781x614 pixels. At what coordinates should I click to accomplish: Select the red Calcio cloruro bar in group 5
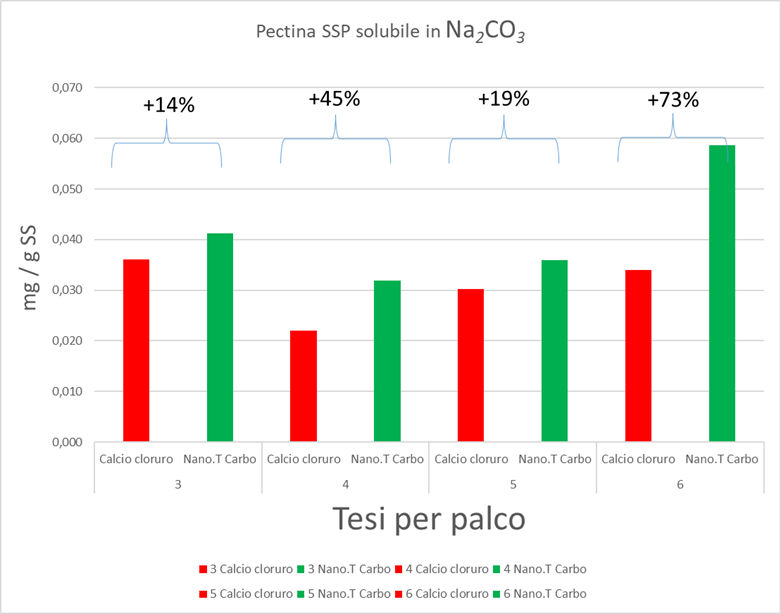click(471, 365)
